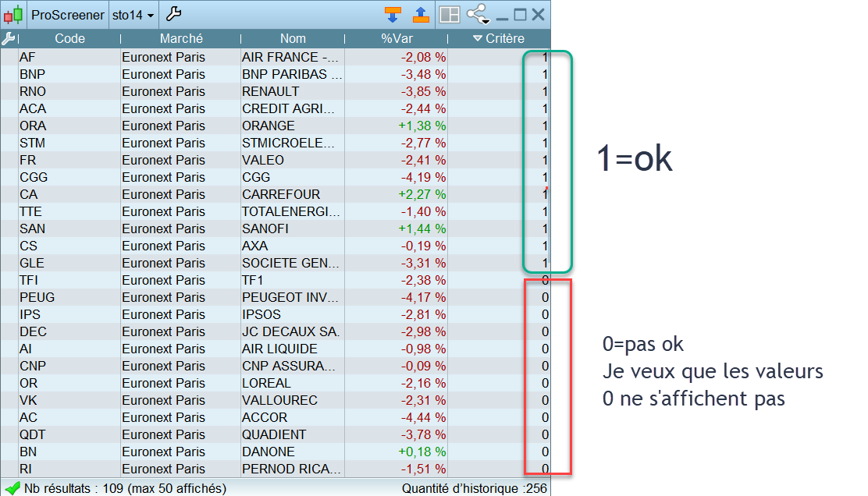Image resolution: width=868 pixels, height=496 pixels.
Task: Sort by the Nom column header
Action: tap(293, 39)
